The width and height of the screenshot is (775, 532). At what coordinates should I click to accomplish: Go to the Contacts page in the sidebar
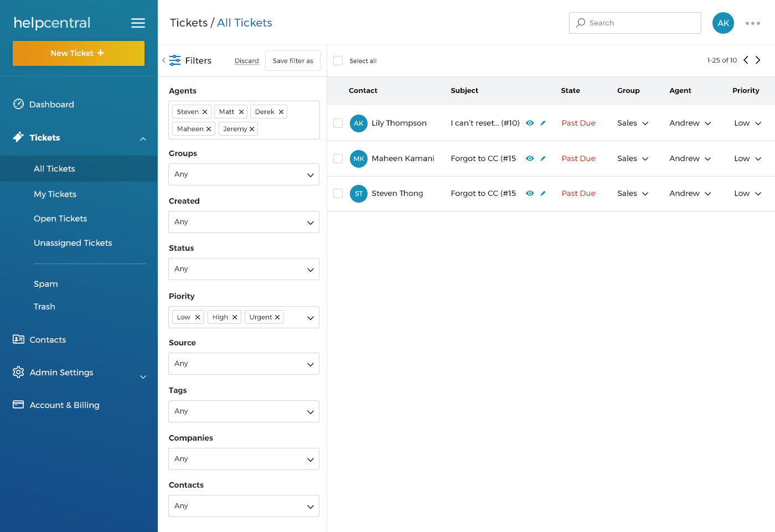[x=48, y=340]
